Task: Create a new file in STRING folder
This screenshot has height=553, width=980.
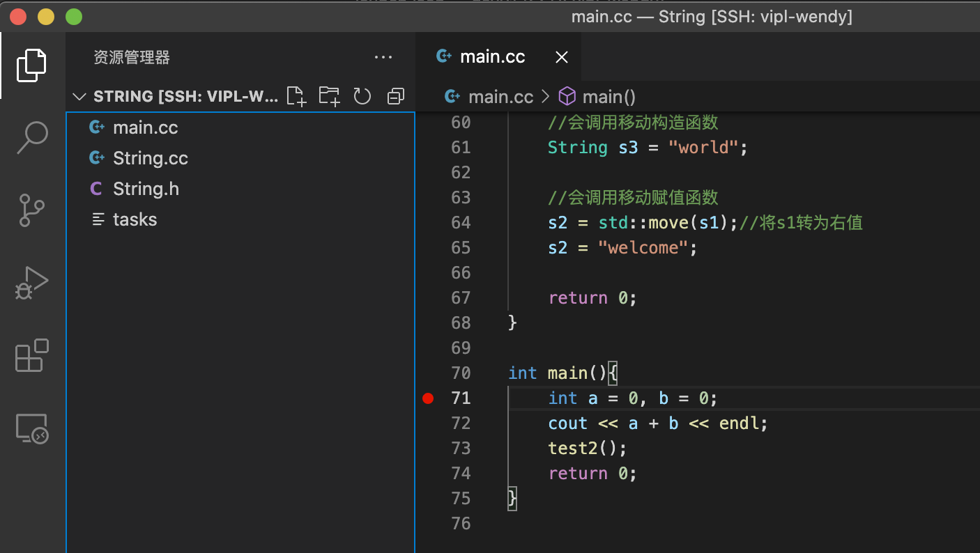Action: 297,96
